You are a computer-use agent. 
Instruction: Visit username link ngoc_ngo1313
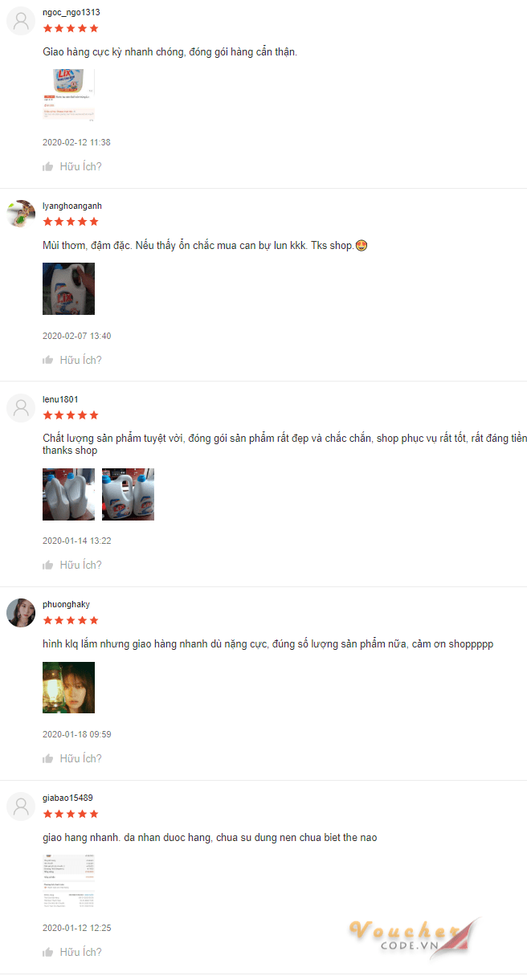pyautogui.click(x=71, y=13)
